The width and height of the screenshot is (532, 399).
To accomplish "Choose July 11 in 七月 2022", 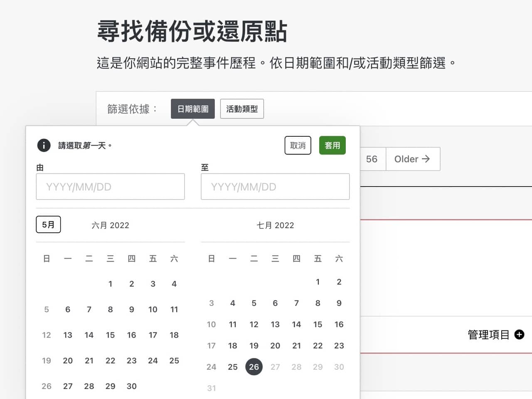I will pos(233,324).
